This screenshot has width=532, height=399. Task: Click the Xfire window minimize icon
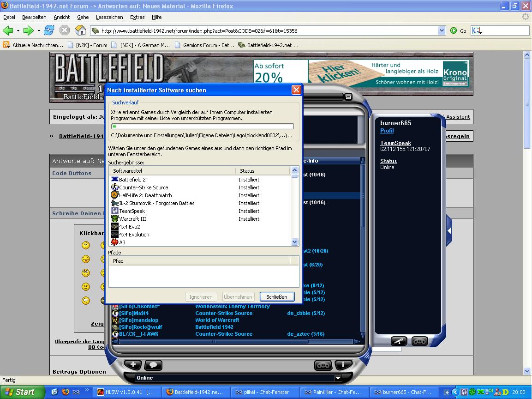348,97
